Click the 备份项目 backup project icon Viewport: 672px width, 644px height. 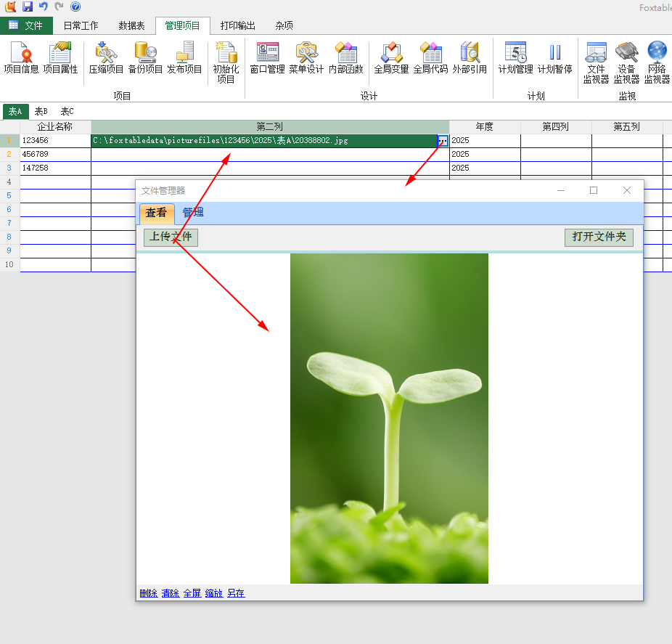coord(145,58)
